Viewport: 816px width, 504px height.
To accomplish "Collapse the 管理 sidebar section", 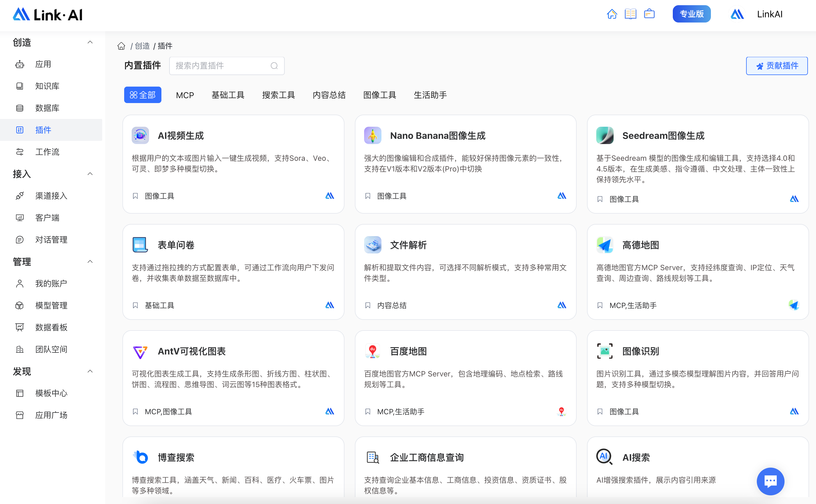I will (x=90, y=261).
